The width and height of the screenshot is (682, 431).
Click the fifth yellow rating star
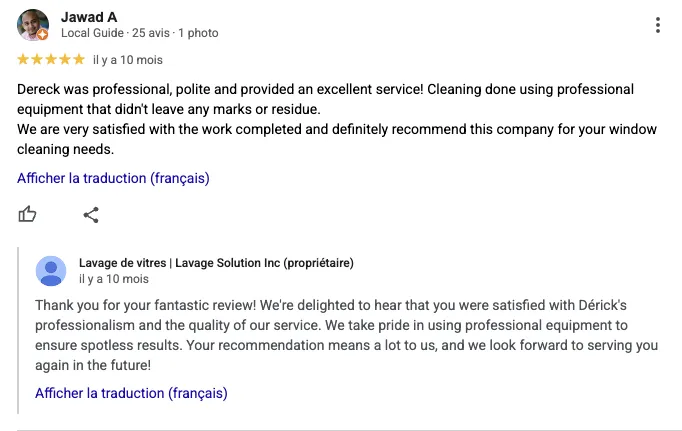(x=79, y=60)
